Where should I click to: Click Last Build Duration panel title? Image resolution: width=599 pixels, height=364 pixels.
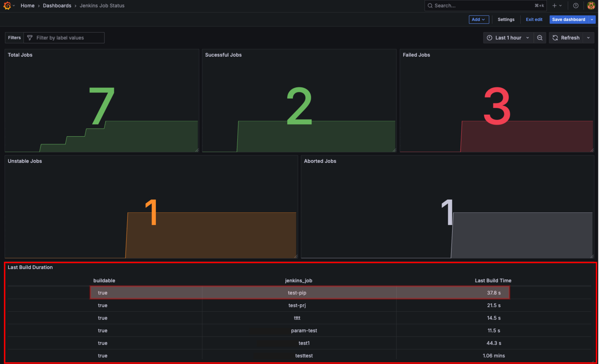pyautogui.click(x=30, y=267)
